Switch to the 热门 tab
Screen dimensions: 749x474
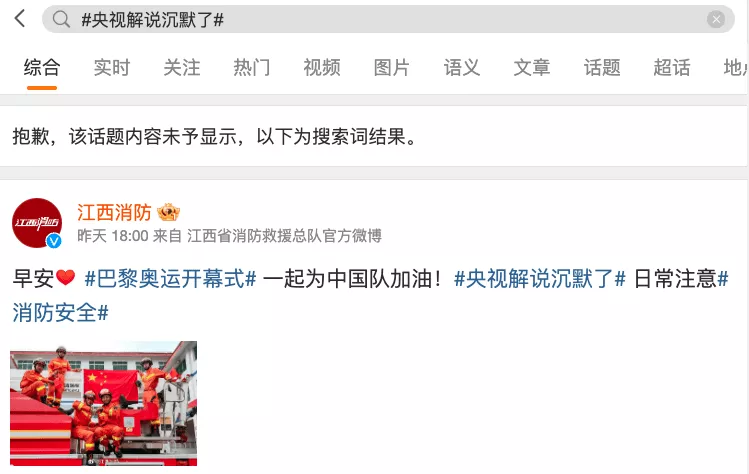tap(252, 68)
